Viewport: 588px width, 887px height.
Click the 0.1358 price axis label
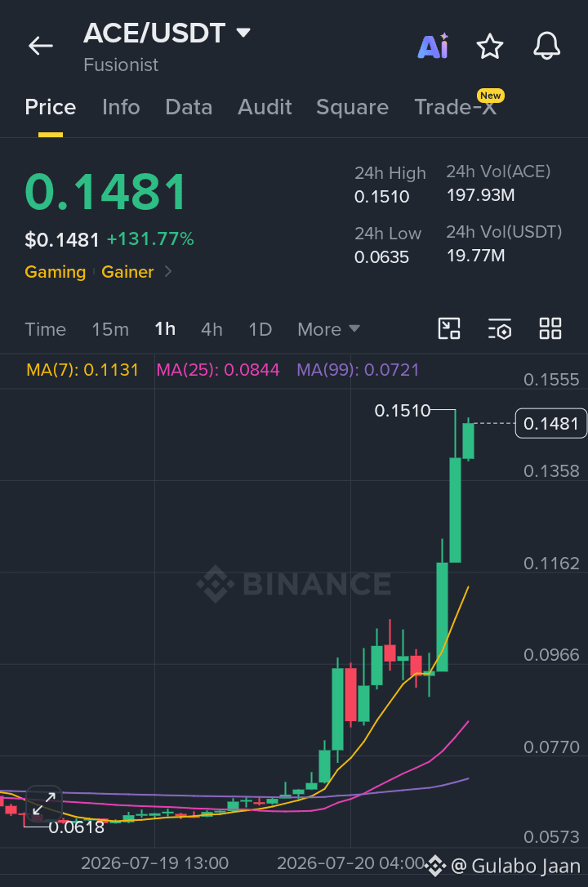click(x=551, y=471)
